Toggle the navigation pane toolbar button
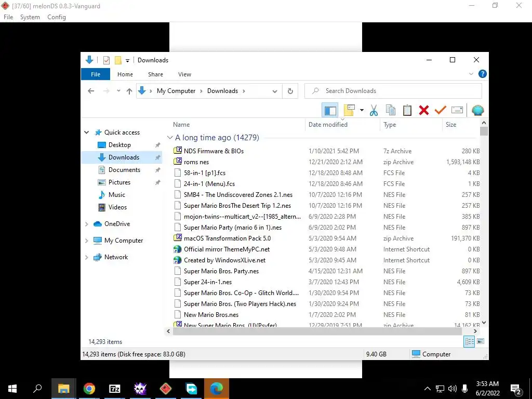This screenshot has width=532, height=399. tap(330, 110)
